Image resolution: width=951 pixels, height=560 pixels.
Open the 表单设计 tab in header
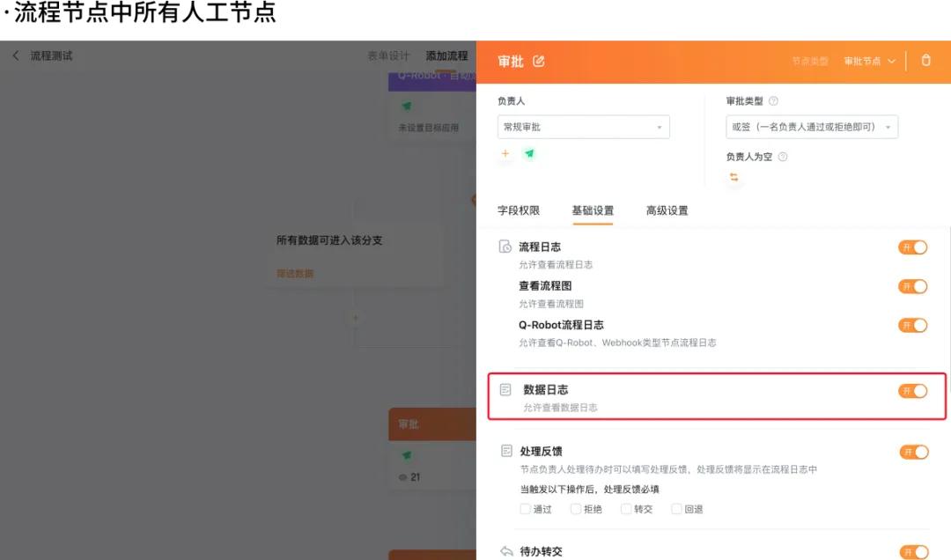coord(388,55)
